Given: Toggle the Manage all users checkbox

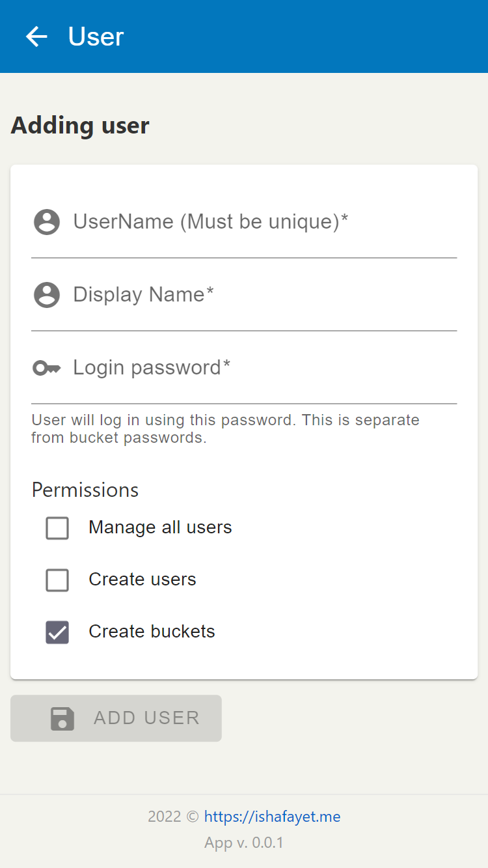Looking at the screenshot, I should pos(57,528).
